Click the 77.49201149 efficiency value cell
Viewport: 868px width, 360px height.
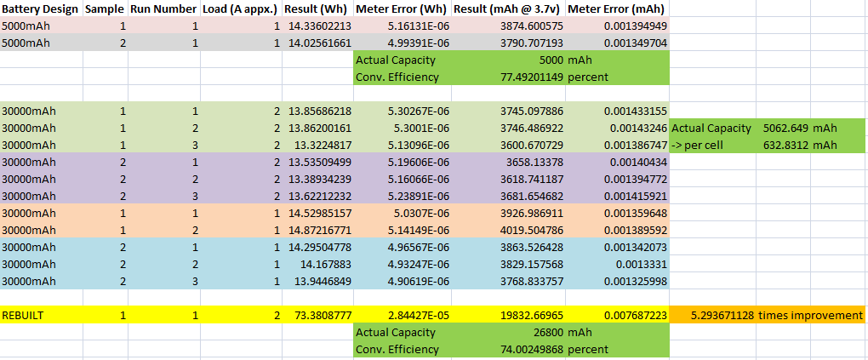[x=509, y=77]
